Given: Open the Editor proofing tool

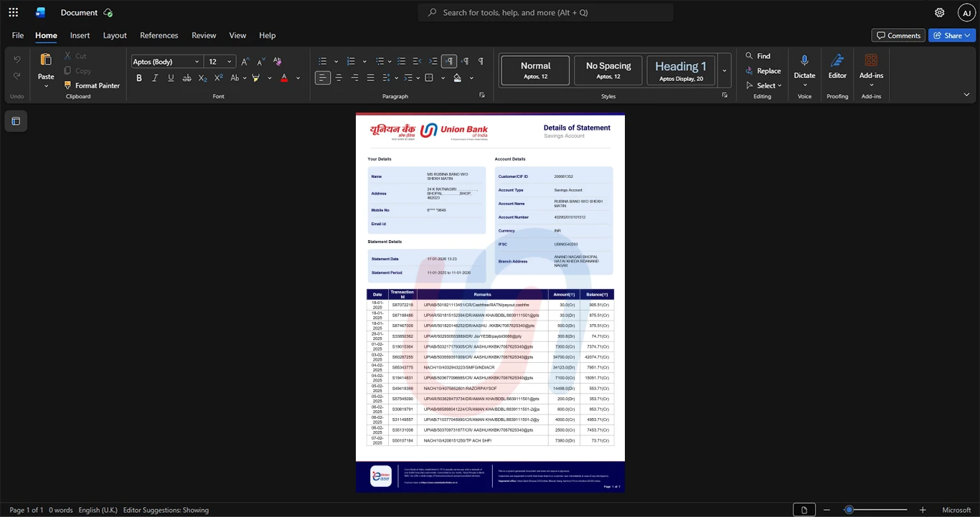Looking at the screenshot, I should pos(837,66).
